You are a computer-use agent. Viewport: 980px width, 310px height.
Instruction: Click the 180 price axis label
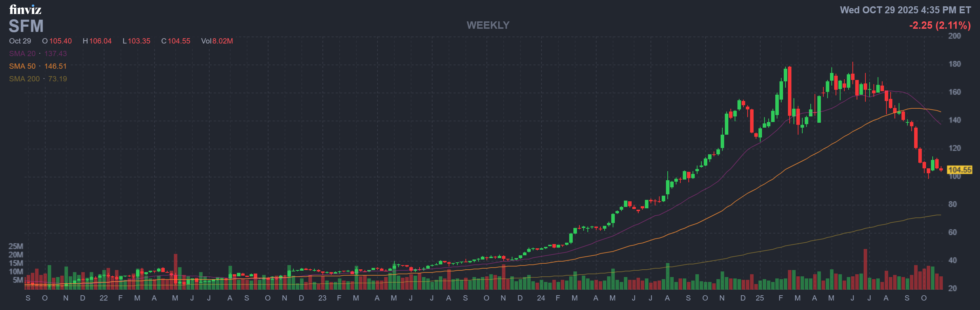click(x=954, y=64)
